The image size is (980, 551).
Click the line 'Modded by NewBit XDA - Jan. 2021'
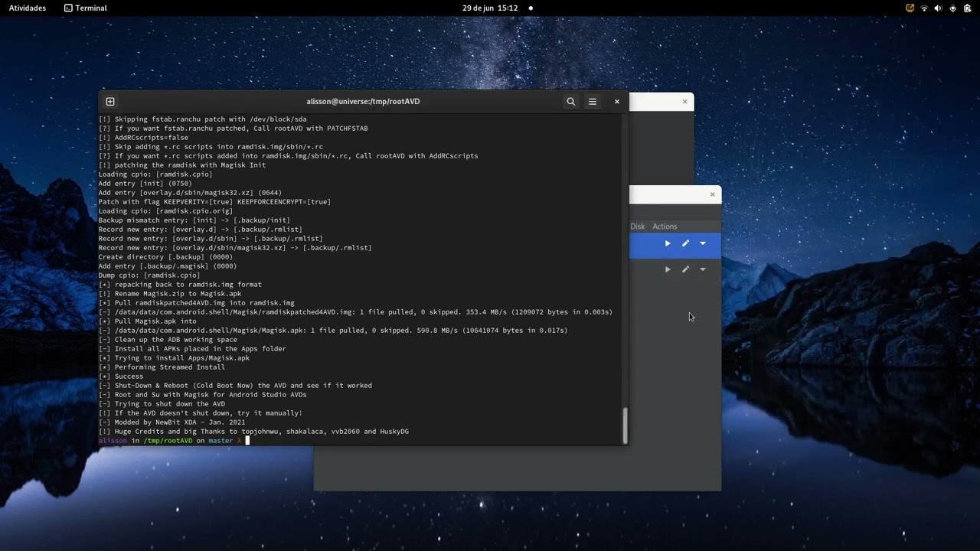(180, 422)
